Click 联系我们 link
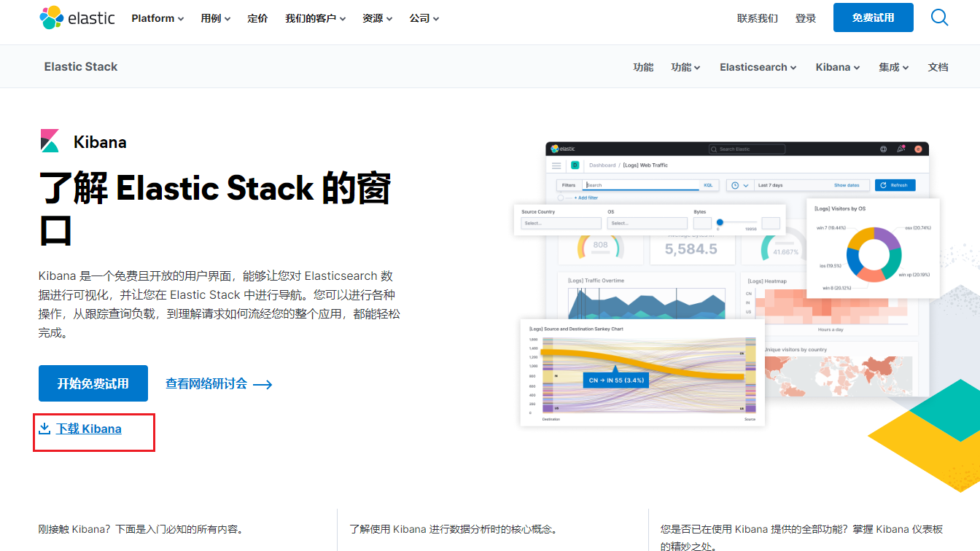Viewport: 980px width, 551px height. 758,18
